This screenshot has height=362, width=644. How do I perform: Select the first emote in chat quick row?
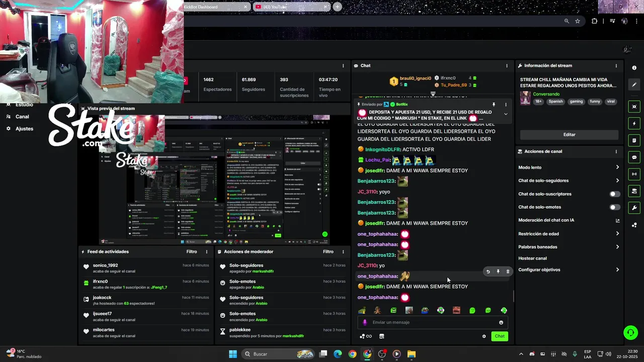(x=362, y=310)
